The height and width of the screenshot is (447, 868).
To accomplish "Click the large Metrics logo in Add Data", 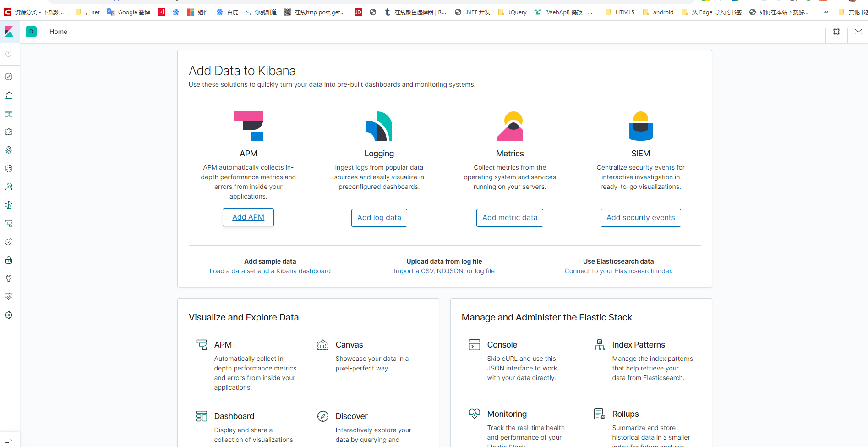I will (x=510, y=126).
